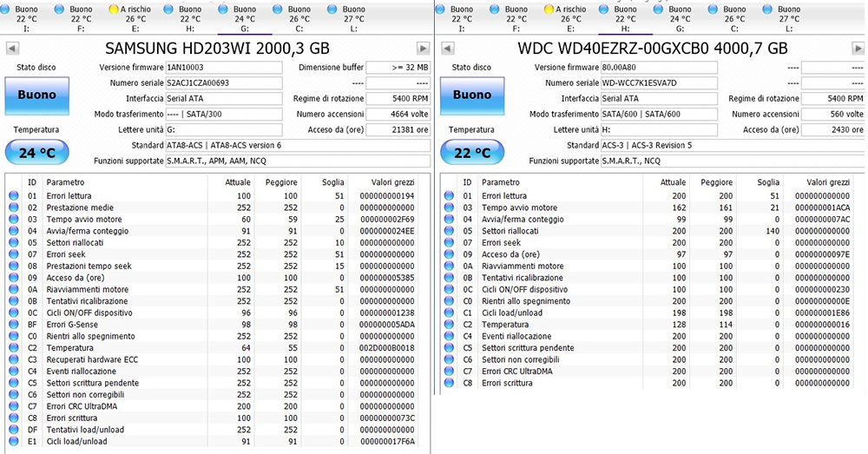Click Valori grezzi column header in Samsung table

tap(393, 182)
